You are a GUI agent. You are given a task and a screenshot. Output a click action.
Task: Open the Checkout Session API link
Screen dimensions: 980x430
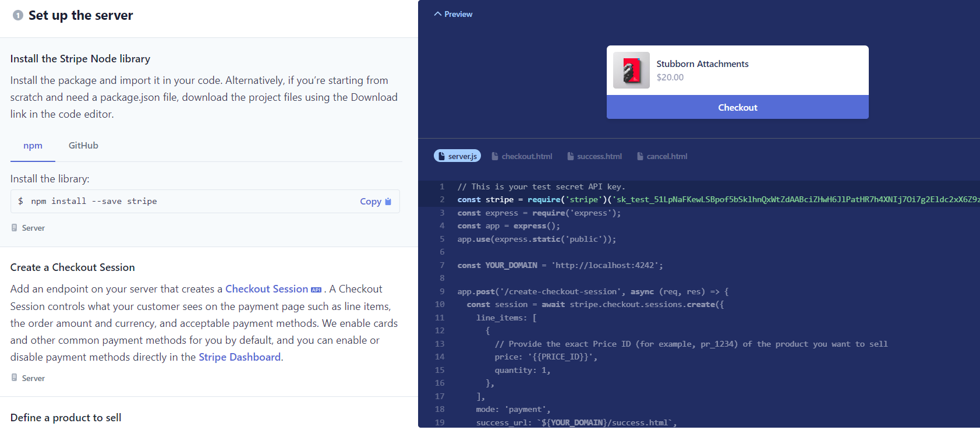point(267,289)
